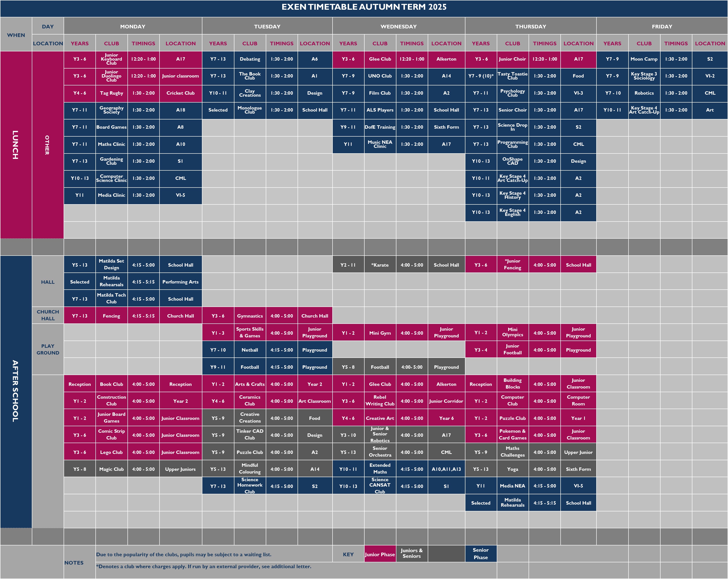Select the MONDAY day header

pos(133,26)
